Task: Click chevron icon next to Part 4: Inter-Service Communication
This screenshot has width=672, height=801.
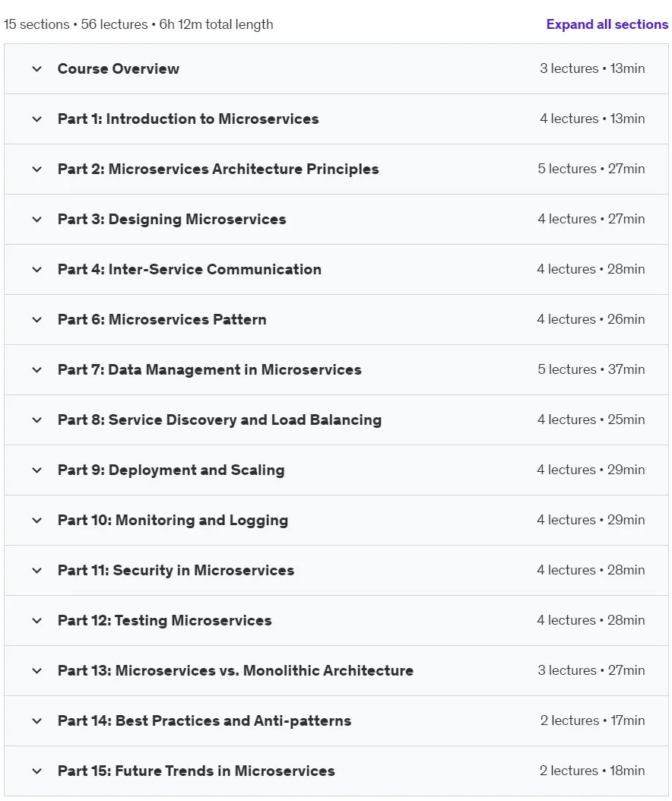Action: point(36,269)
